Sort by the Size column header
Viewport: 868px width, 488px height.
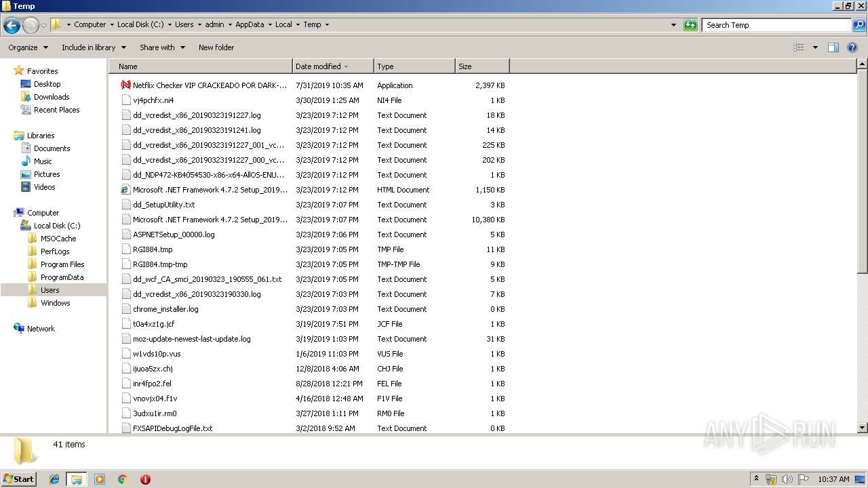click(x=482, y=66)
